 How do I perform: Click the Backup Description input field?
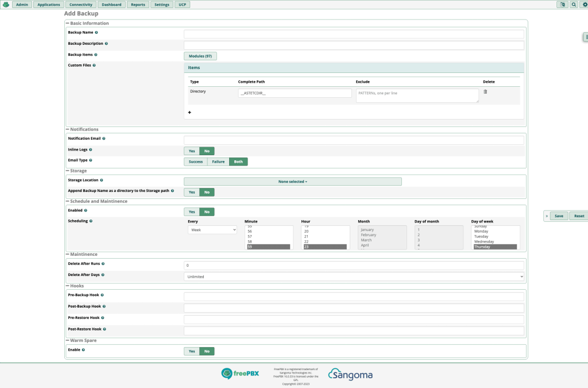tap(354, 45)
